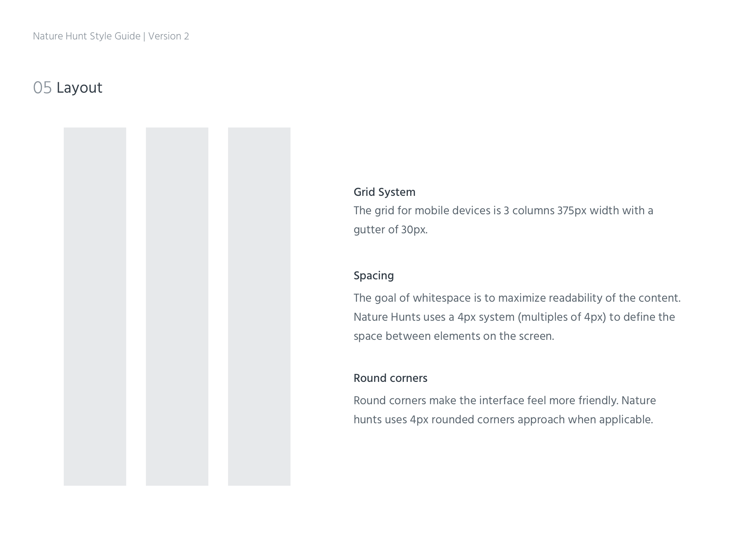Viewport: 744px width, 560px height.
Task: Click the "space between elements on the screen" line
Action: coord(454,336)
